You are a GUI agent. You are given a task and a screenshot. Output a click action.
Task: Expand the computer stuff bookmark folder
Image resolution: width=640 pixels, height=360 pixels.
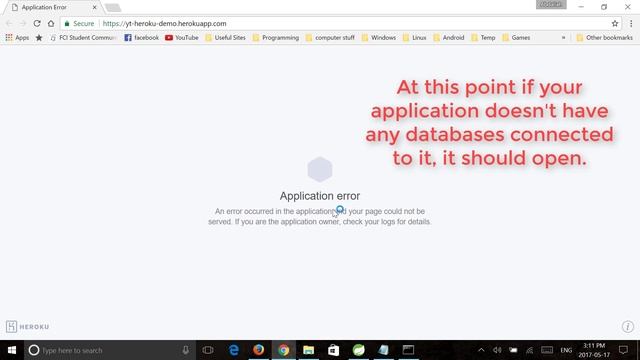[x=330, y=38]
